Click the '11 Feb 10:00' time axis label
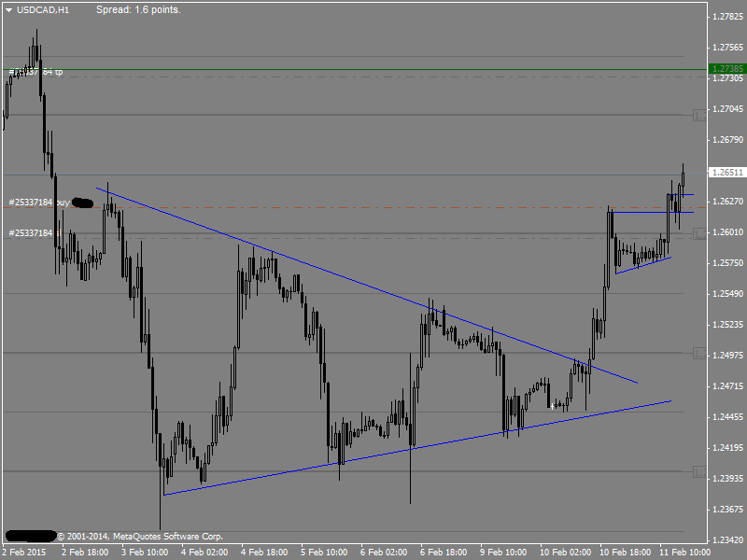This screenshot has width=747, height=560. coord(684,553)
